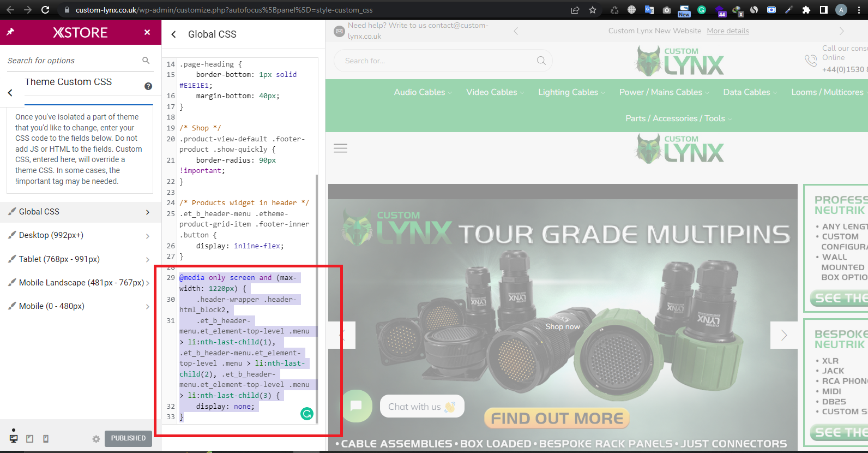Image resolution: width=868 pixels, height=453 pixels.
Task: Click the phone icon near Call our consultants
Action: click(811, 61)
